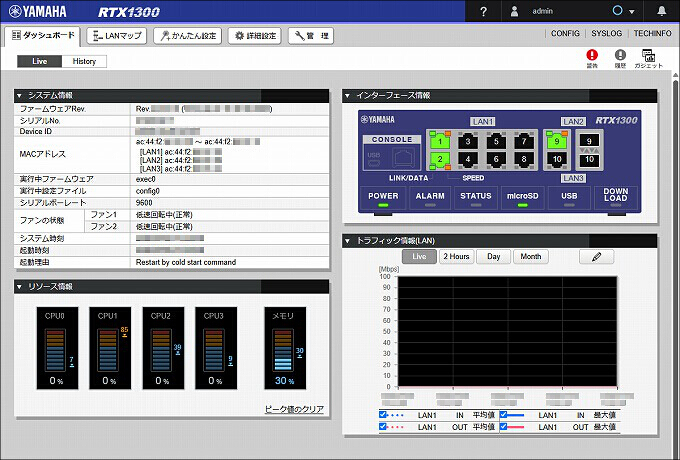
Task: Open the dropdown arrow next to admin
Action: 632,12
